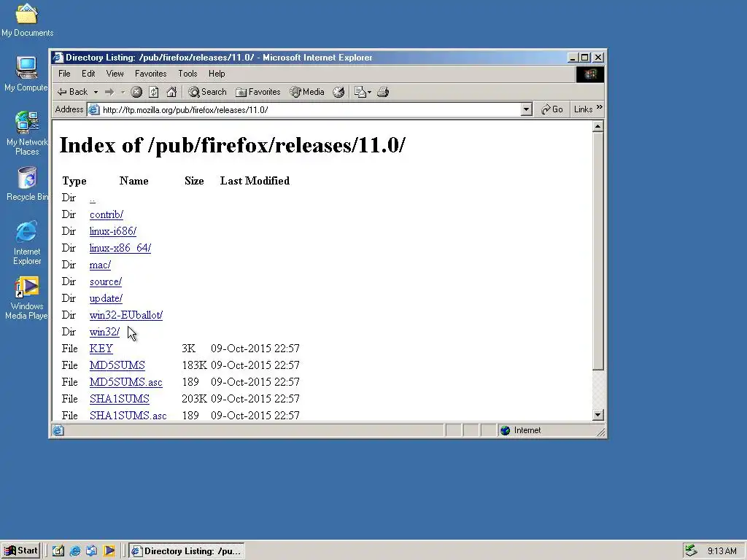Image resolution: width=747 pixels, height=560 pixels.
Task: Open the Favorites menu in the menu bar
Action: coord(150,74)
